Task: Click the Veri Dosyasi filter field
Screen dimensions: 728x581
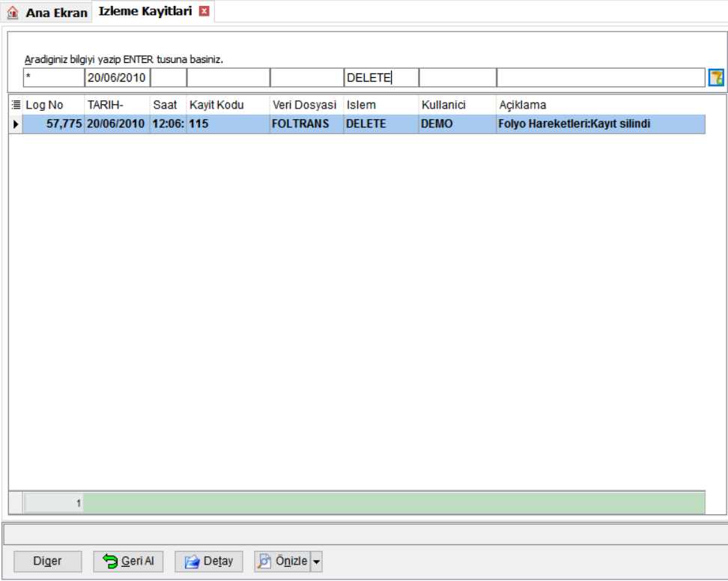Action: click(x=307, y=78)
